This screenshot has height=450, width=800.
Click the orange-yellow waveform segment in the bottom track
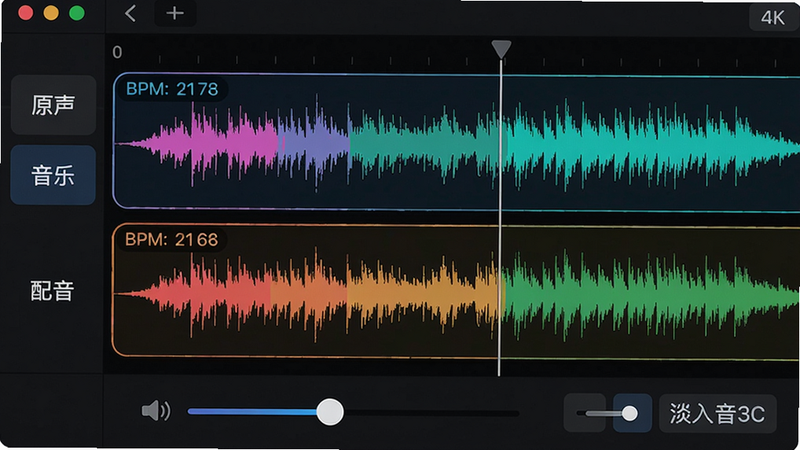[423, 293]
